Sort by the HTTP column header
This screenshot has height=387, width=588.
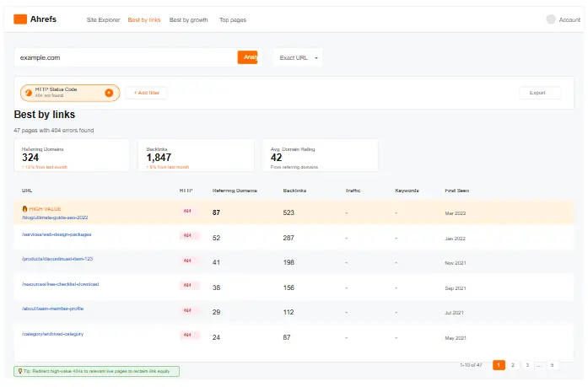(x=186, y=191)
